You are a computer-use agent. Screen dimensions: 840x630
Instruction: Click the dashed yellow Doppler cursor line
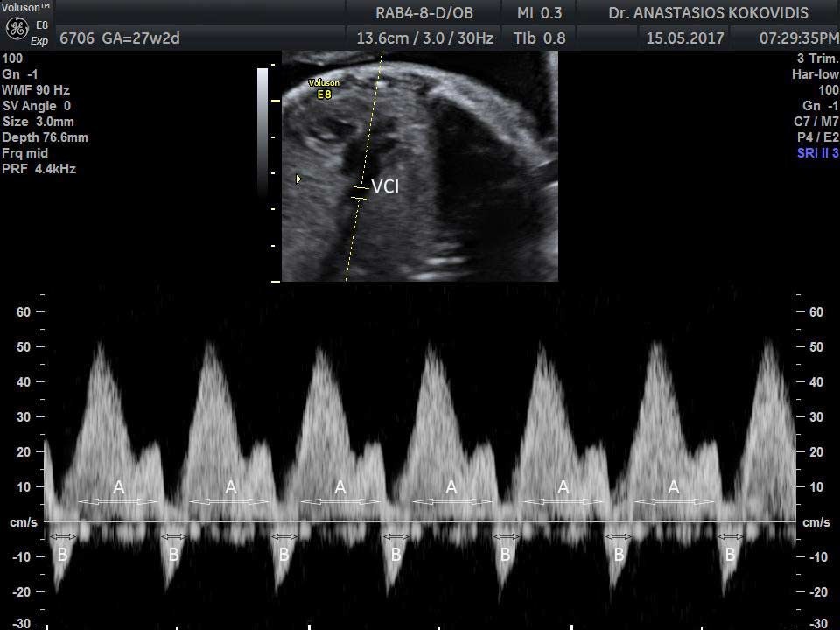click(364, 166)
